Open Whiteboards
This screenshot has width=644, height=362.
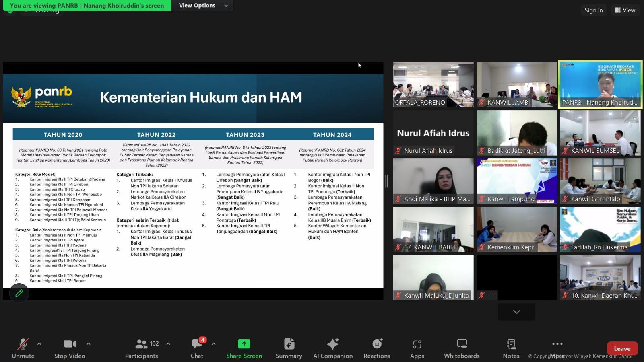pyautogui.click(x=462, y=348)
